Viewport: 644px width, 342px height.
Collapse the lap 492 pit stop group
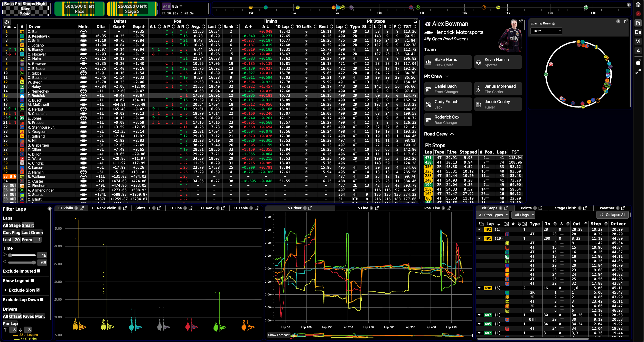tap(479, 229)
